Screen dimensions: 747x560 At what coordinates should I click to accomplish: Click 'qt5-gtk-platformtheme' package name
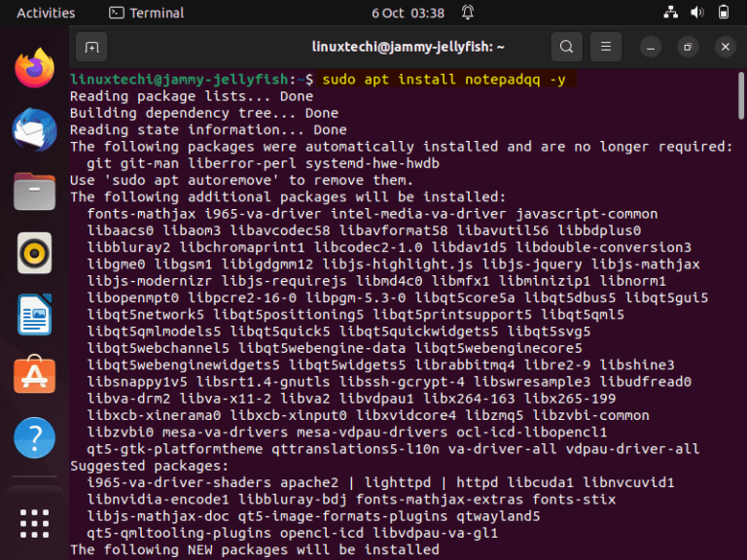point(175,448)
